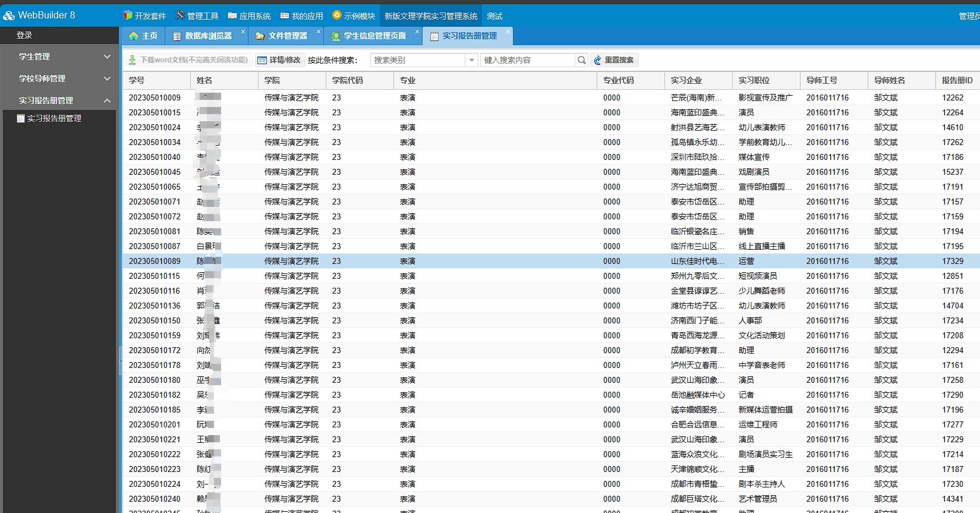Open the 示例模块 menu
The height and width of the screenshot is (513, 980).
click(x=354, y=16)
